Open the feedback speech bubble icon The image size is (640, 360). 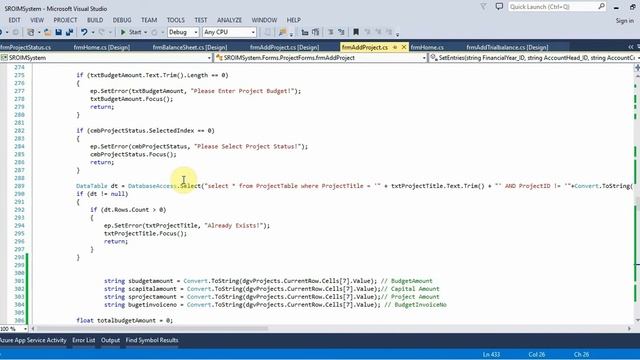(499, 7)
